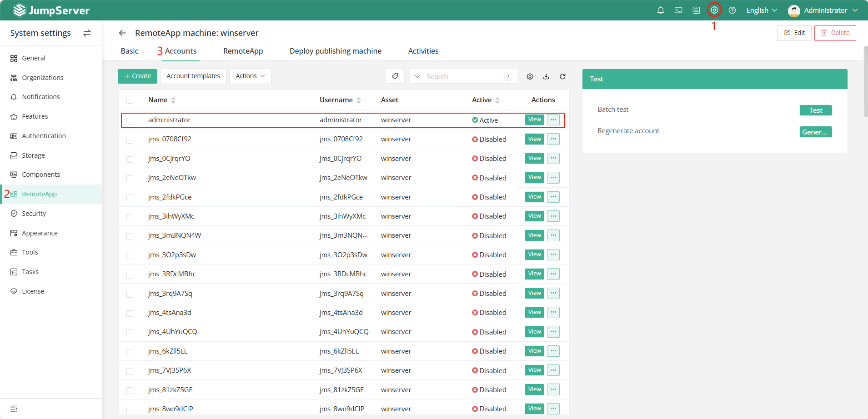View the administrator account
This screenshot has height=419, width=868.
point(534,120)
